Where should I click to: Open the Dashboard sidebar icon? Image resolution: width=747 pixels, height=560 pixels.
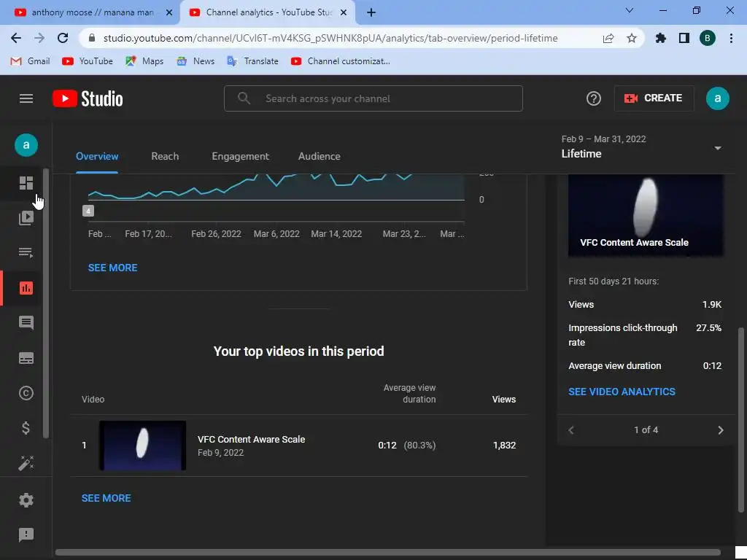26,183
